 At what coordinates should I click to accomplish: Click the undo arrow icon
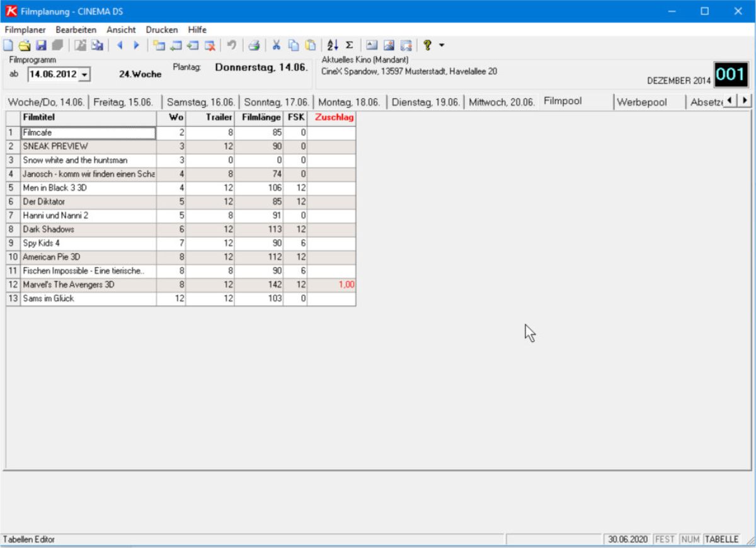231,45
